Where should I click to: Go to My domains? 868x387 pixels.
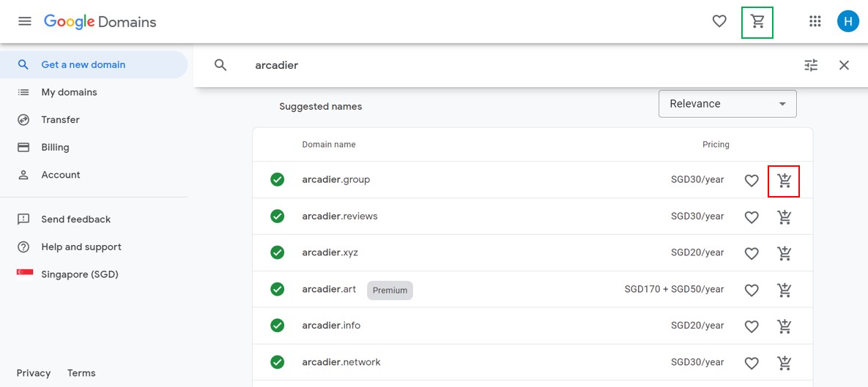click(69, 92)
